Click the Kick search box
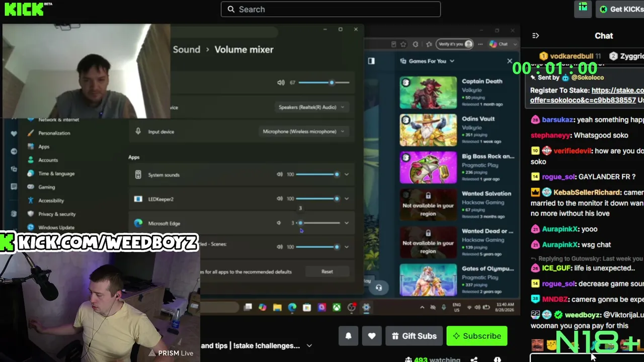The image size is (644, 362). coord(331,9)
